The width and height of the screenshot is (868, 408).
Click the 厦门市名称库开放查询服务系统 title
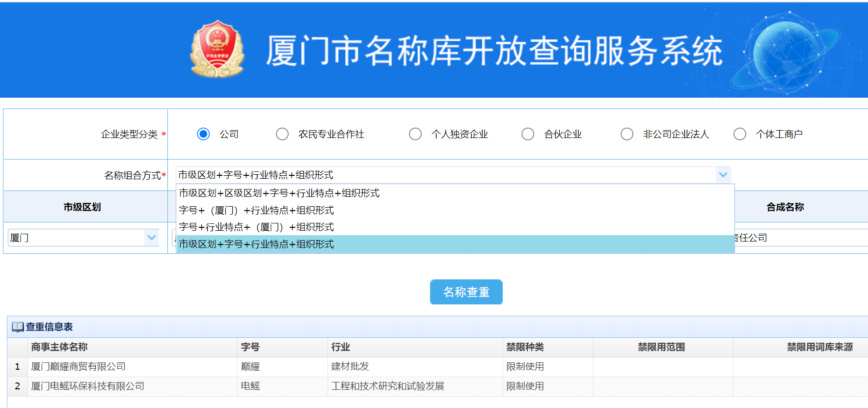pyautogui.click(x=494, y=51)
